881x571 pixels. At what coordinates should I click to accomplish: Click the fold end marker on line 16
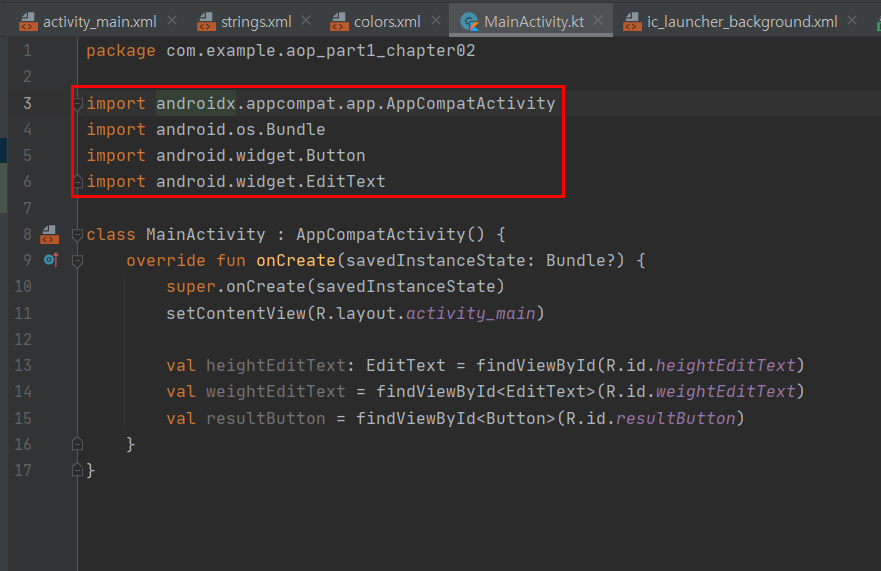coord(78,444)
